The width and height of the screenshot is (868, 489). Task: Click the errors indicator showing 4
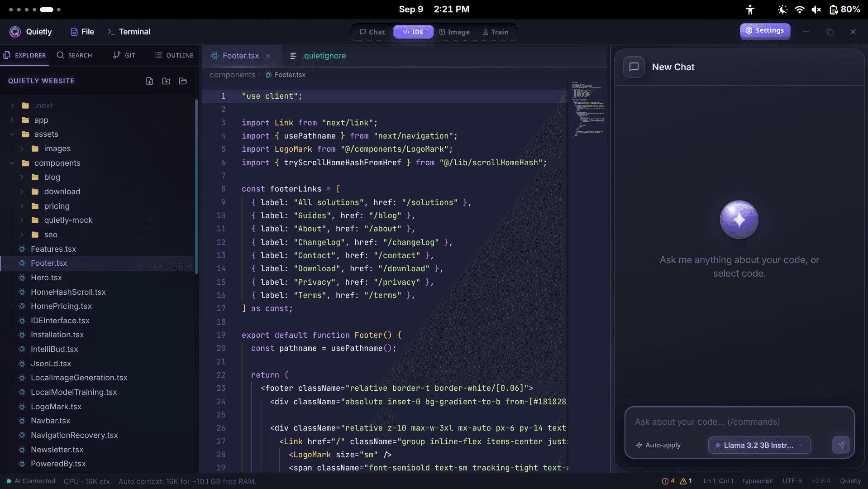[668, 481]
